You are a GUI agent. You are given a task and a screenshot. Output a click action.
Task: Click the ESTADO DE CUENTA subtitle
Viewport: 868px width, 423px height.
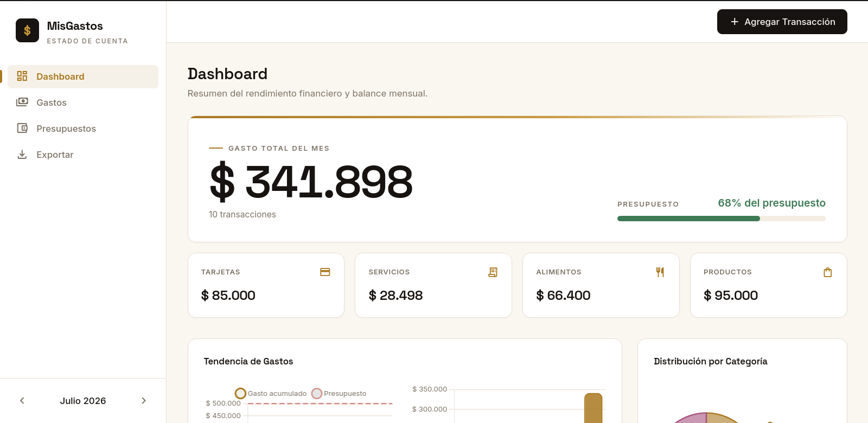click(x=87, y=41)
